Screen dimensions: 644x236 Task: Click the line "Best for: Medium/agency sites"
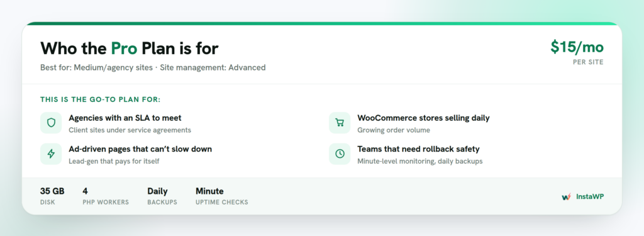click(96, 67)
